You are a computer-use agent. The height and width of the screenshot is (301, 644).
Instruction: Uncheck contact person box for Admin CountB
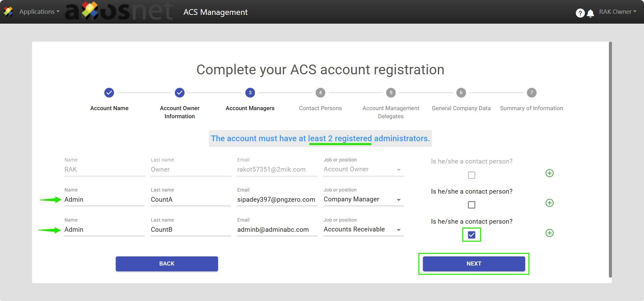(472, 235)
